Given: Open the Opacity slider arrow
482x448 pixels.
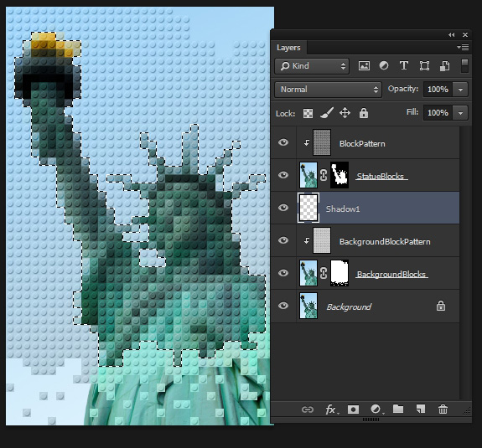Looking at the screenshot, I should coord(460,90).
